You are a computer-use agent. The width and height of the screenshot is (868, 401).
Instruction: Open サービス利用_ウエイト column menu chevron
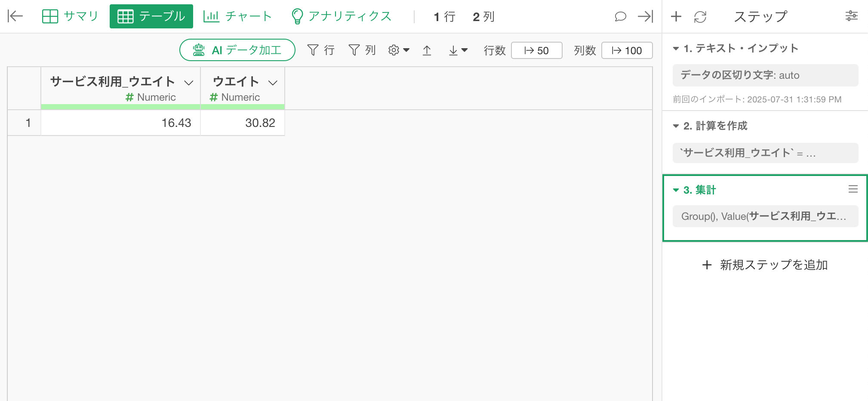[x=188, y=83]
